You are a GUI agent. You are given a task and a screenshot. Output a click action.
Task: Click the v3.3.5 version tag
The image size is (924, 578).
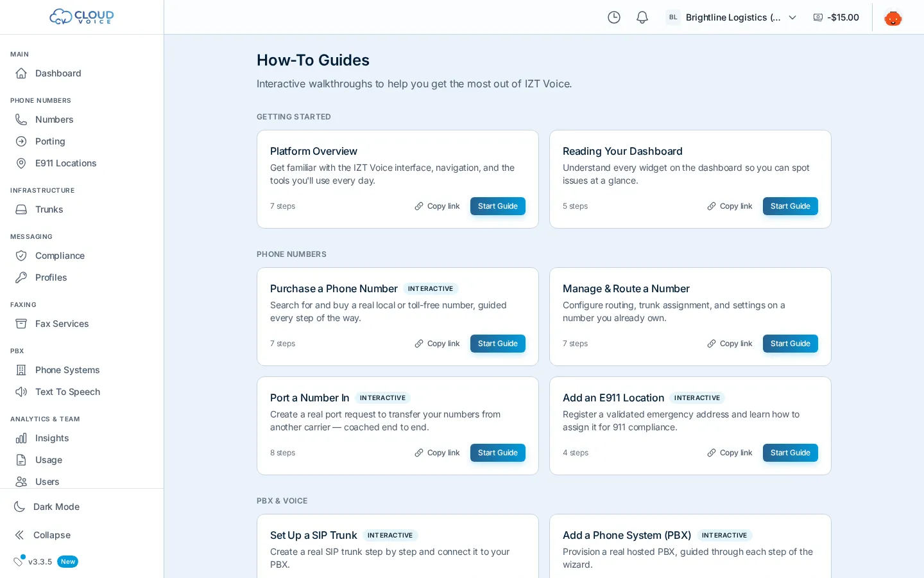point(40,562)
